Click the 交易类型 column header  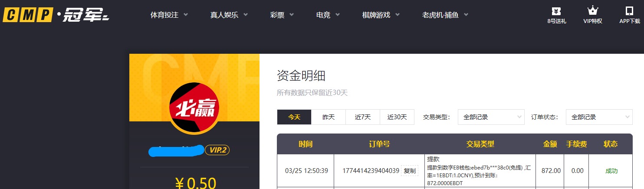click(480, 144)
